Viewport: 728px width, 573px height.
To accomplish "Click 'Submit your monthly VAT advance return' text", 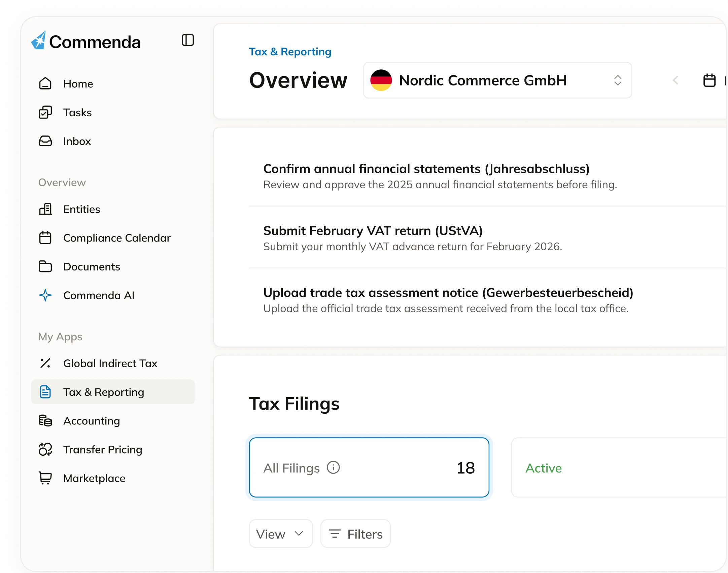I will click(413, 247).
